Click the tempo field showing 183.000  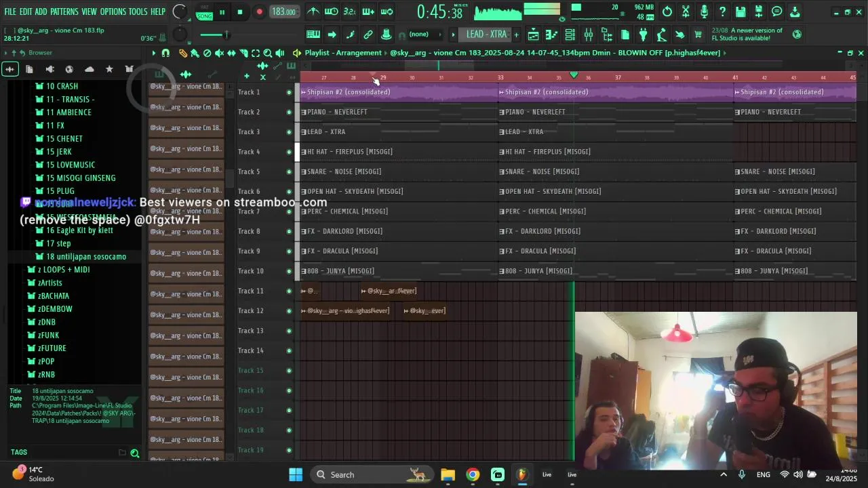point(283,12)
